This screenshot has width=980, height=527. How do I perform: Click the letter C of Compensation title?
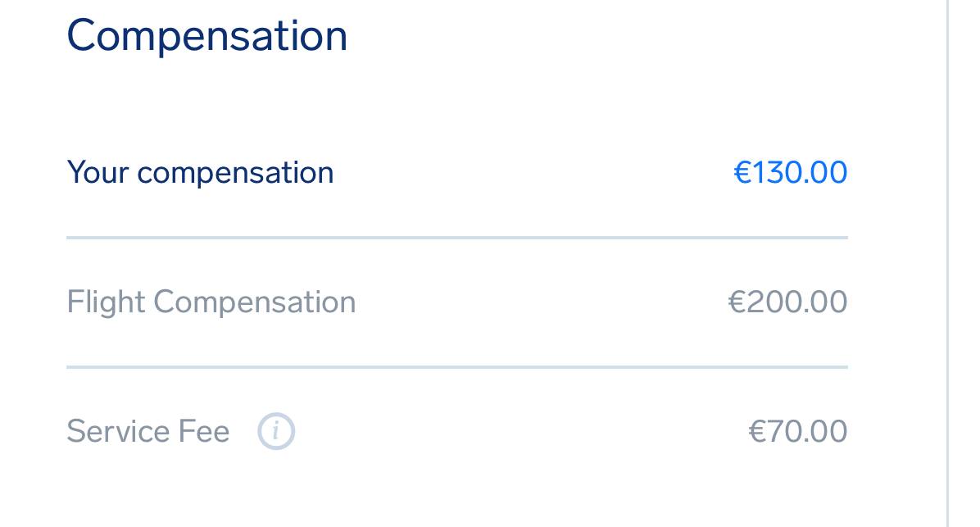(x=82, y=35)
